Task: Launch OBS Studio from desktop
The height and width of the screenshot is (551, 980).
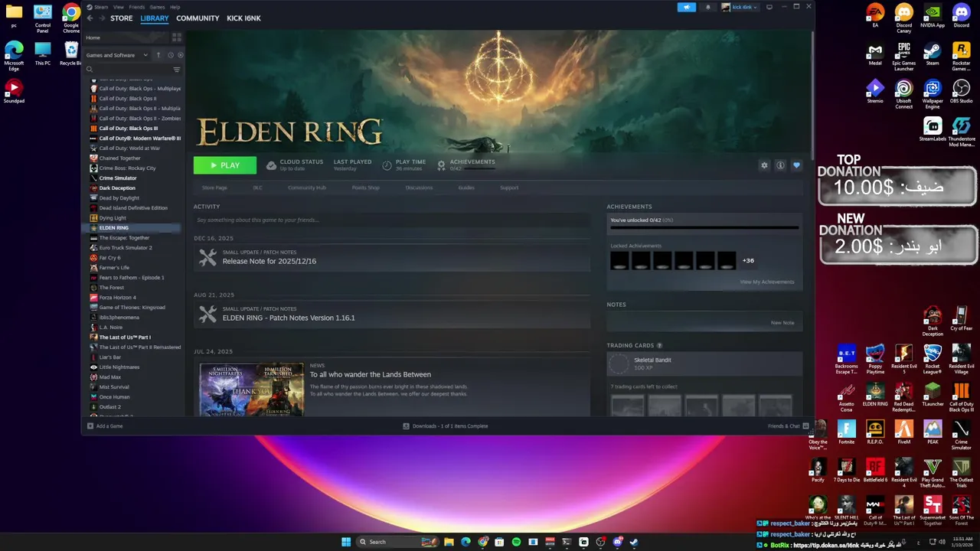Action: tap(961, 92)
